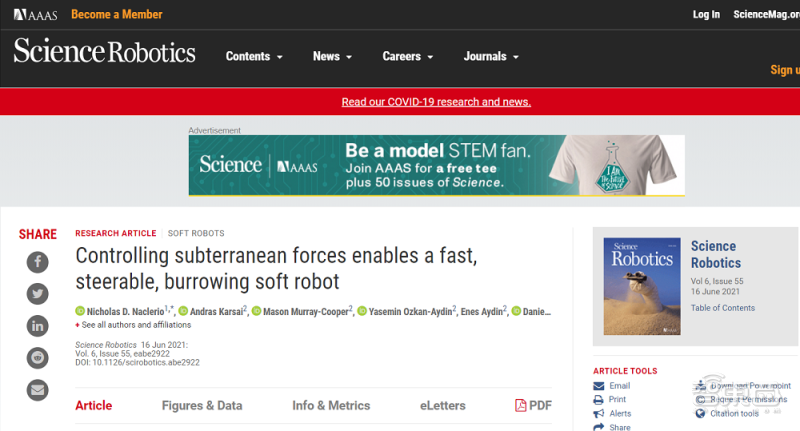Share article via email envelope icon
The image size is (800, 431).
[38, 390]
